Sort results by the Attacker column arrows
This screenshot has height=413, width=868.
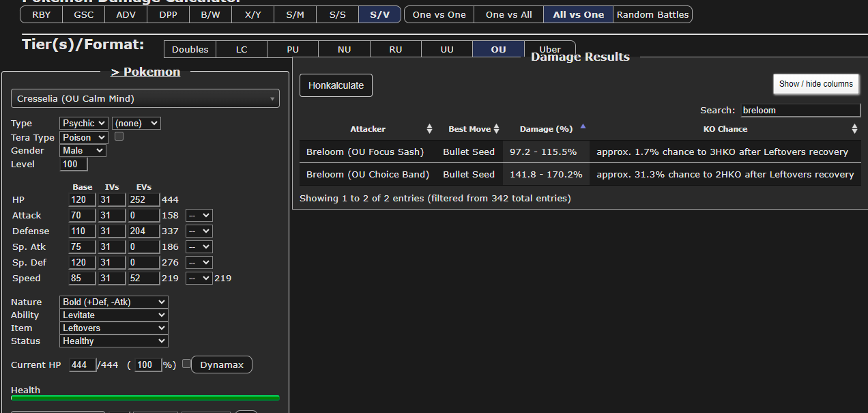point(429,129)
